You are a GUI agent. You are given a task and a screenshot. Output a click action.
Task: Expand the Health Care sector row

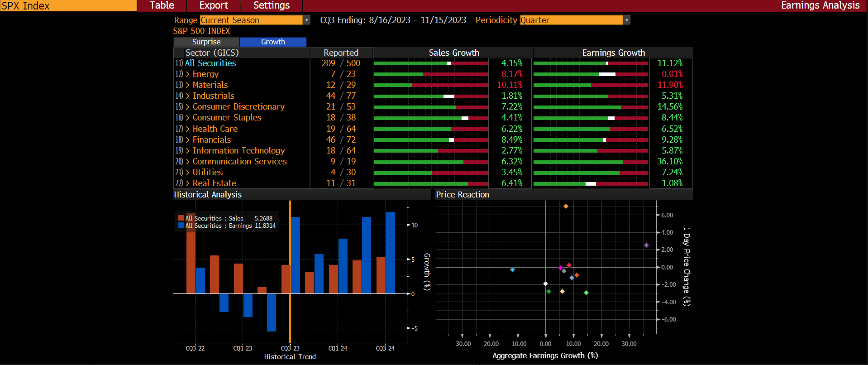click(187, 129)
